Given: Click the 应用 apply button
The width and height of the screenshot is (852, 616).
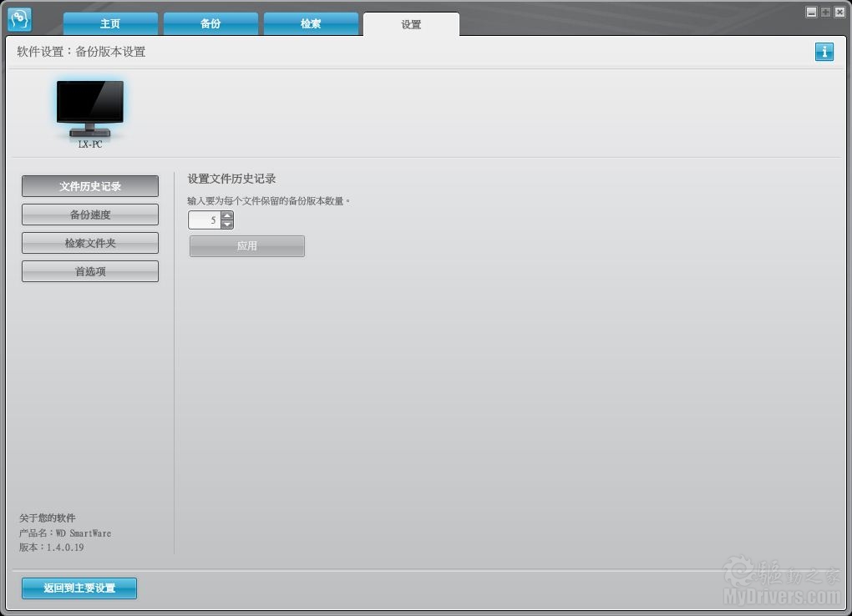Looking at the screenshot, I should click(x=246, y=246).
